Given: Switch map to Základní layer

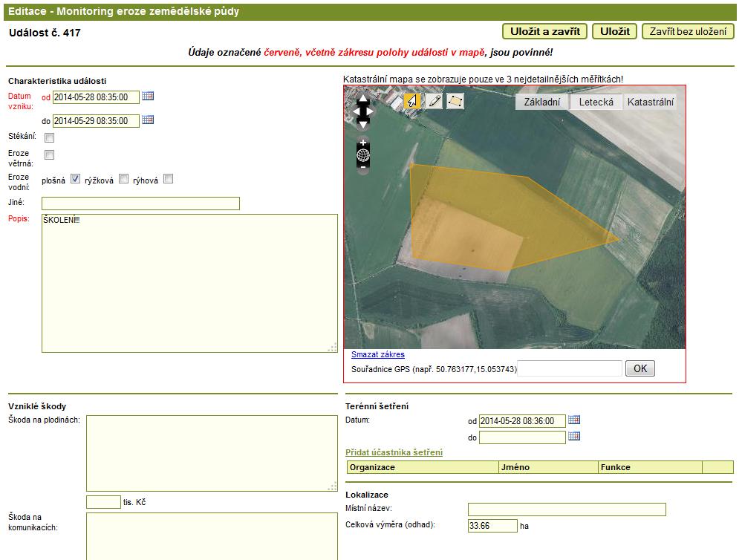Looking at the screenshot, I should pos(541,102).
